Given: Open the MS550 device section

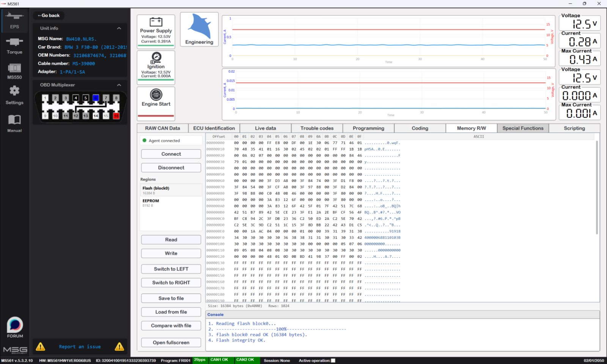Looking at the screenshot, I should pyautogui.click(x=14, y=71).
